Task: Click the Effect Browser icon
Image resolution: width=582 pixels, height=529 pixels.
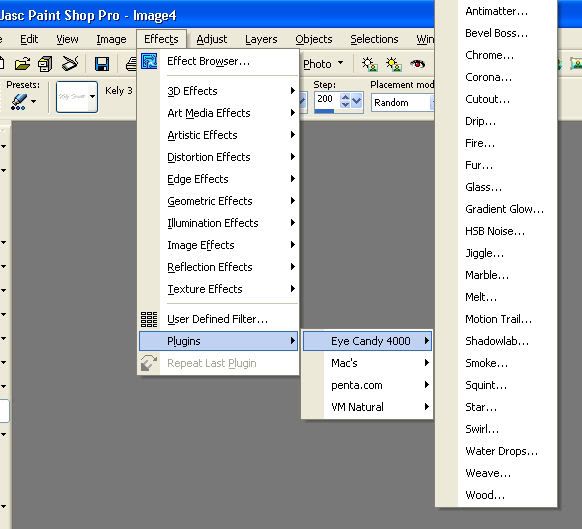Action: (149, 61)
